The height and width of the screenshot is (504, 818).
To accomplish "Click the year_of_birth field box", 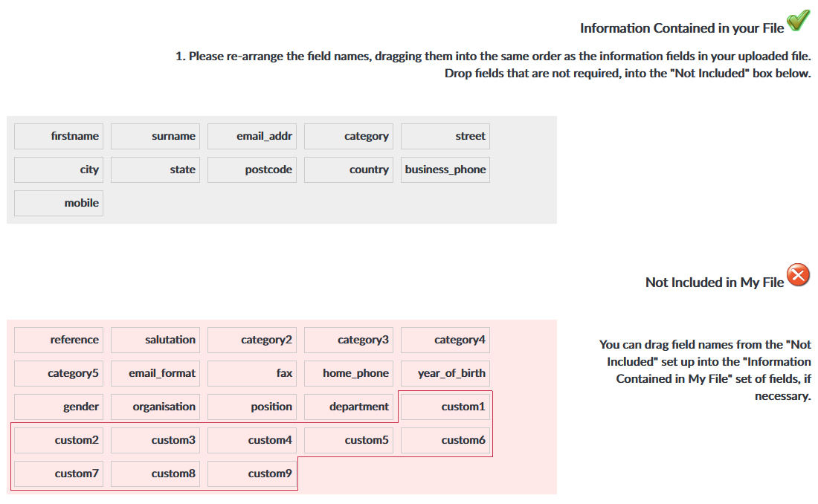I will tap(445, 373).
